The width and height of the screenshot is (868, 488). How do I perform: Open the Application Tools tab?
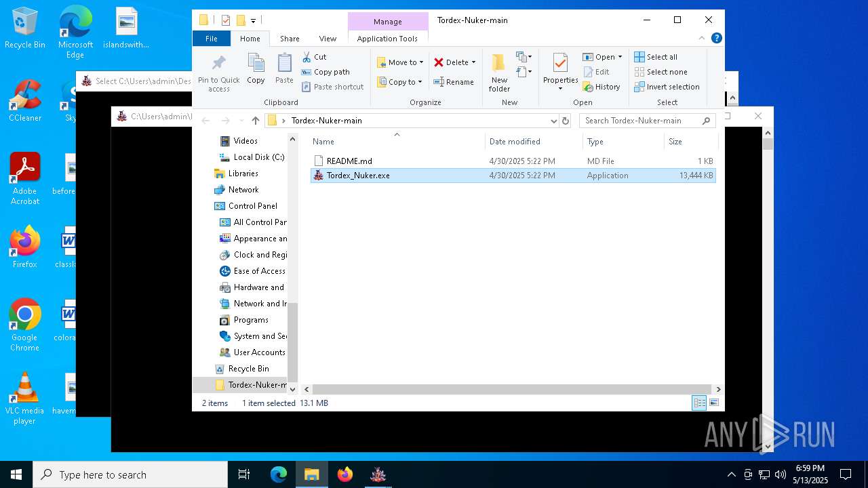pos(387,39)
